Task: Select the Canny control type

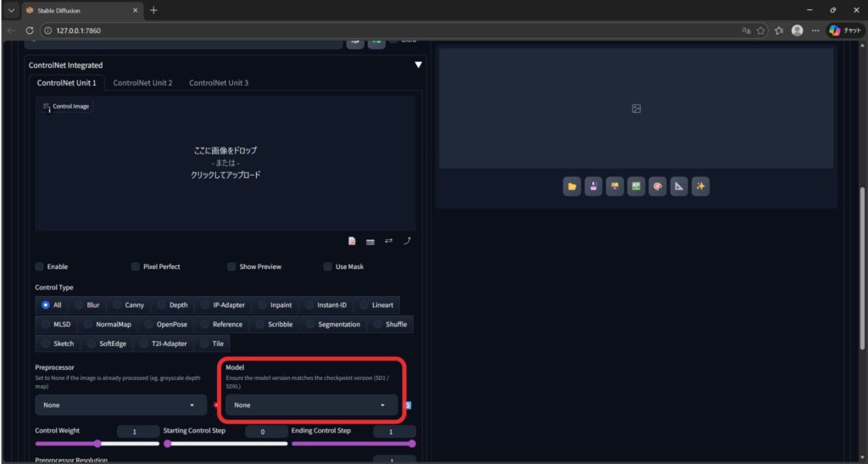Action: [126, 305]
